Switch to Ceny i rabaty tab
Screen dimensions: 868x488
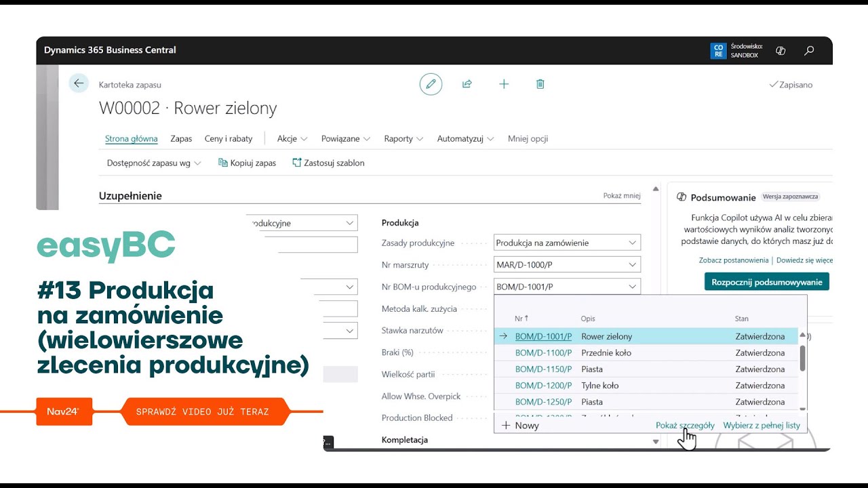(x=229, y=138)
